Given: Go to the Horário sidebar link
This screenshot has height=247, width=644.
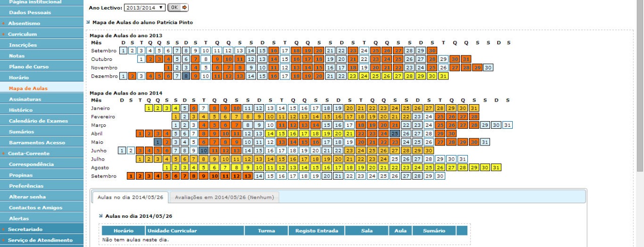Looking at the screenshot, I should pyautogui.click(x=19, y=77).
